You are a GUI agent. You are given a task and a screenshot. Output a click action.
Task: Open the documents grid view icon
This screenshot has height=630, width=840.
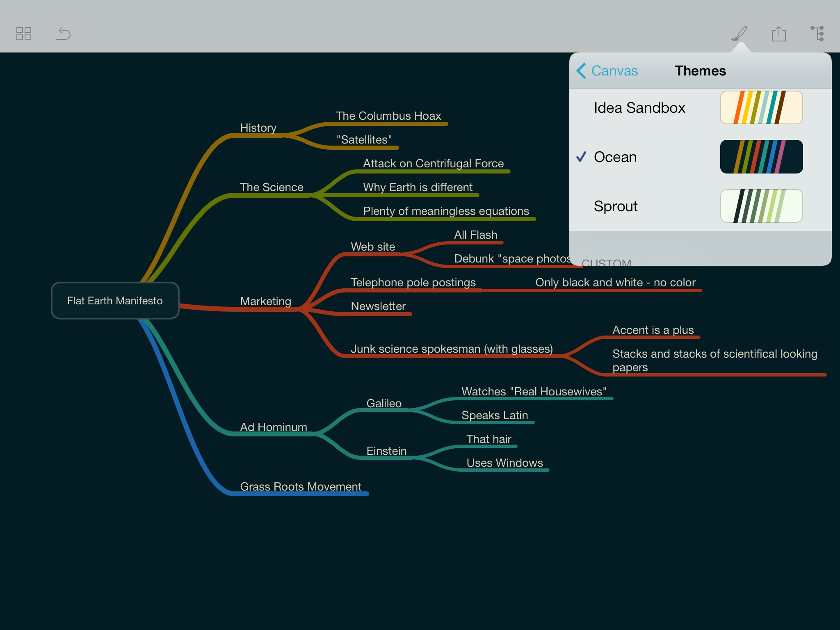click(24, 34)
